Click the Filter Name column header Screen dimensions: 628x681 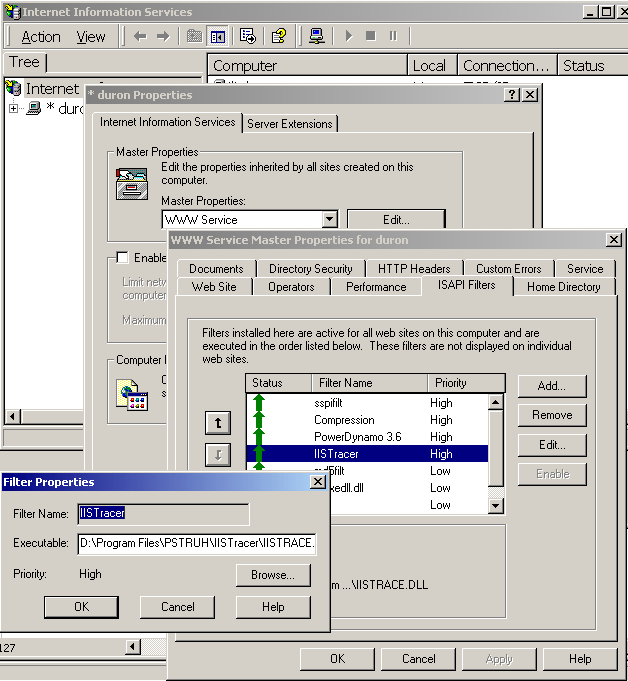370,383
